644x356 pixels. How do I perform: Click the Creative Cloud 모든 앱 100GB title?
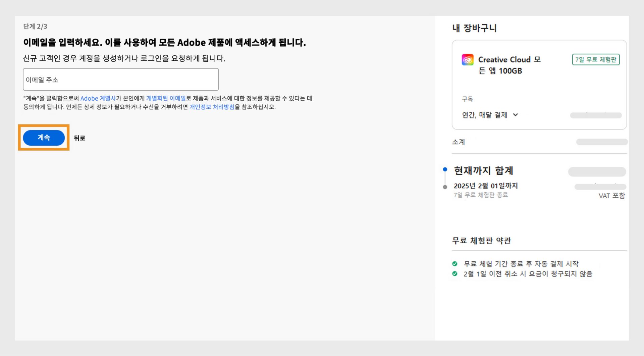coord(509,65)
